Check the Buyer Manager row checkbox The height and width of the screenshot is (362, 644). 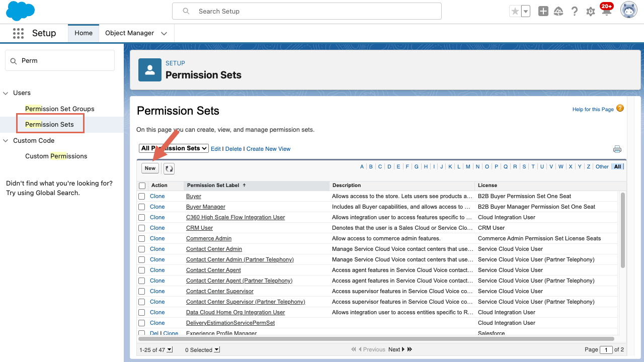pos(142,207)
